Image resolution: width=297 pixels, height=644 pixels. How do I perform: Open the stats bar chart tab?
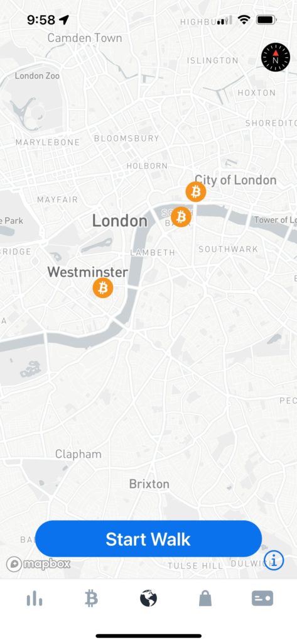point(35,599)
